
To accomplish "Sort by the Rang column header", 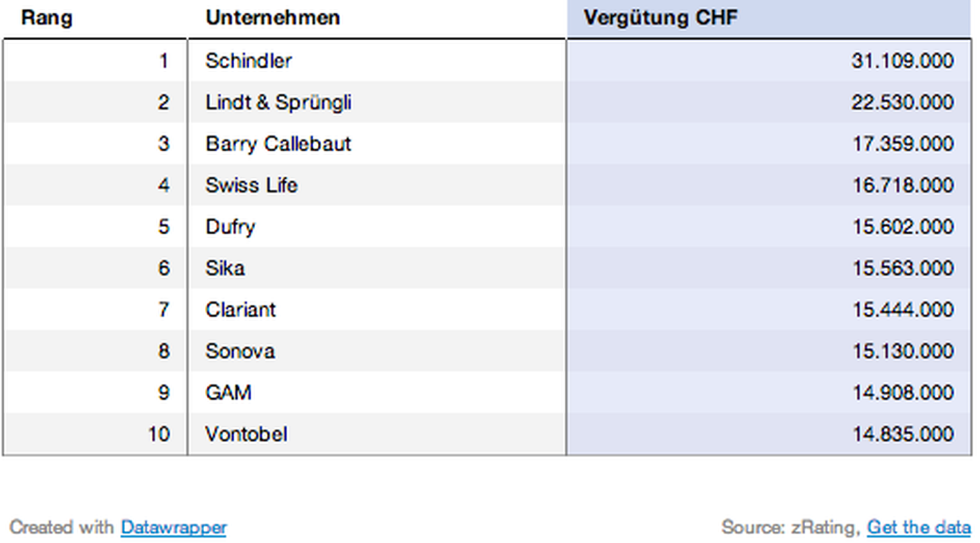I will [x=47, y=18].
